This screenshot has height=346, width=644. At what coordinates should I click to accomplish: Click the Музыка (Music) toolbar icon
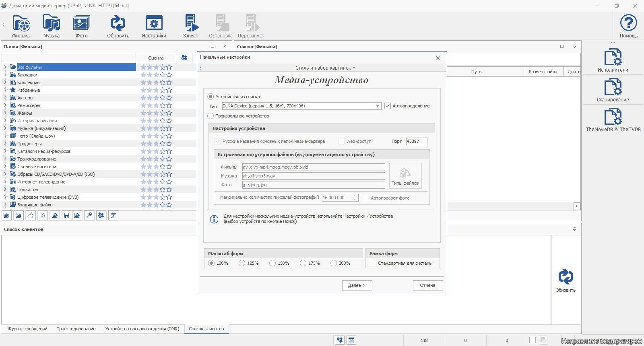pyautogui.click(x=51, y=26)
